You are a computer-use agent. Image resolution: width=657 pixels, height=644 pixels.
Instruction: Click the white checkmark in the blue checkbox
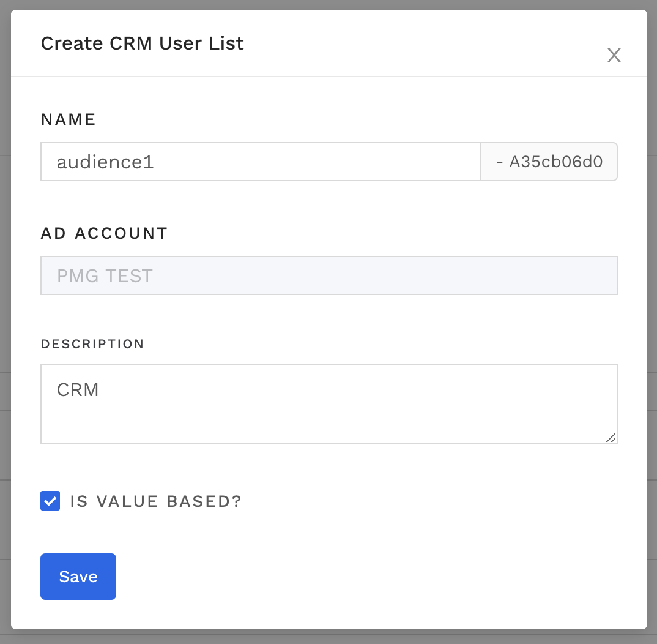[50, 501]
